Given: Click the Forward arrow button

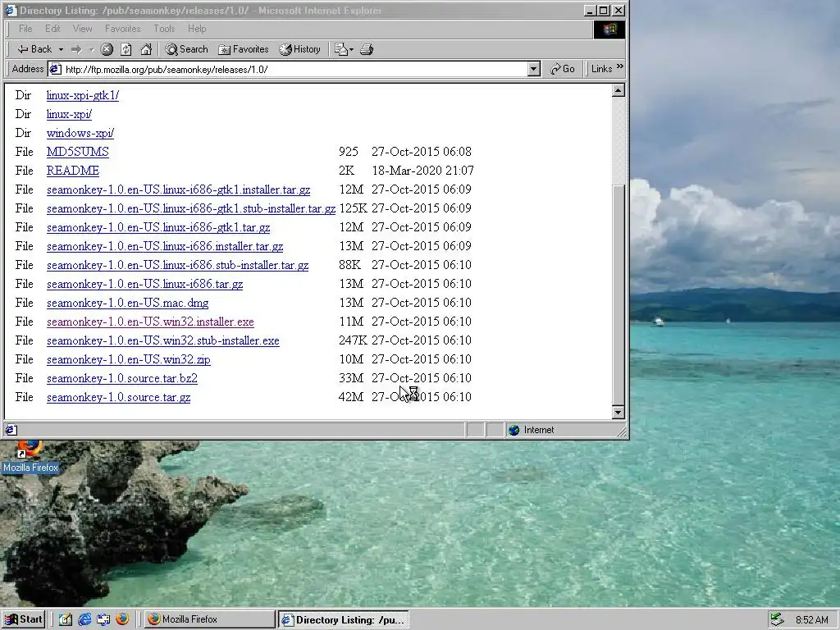Looking at the screenshot, I should (x=76, y=49).
